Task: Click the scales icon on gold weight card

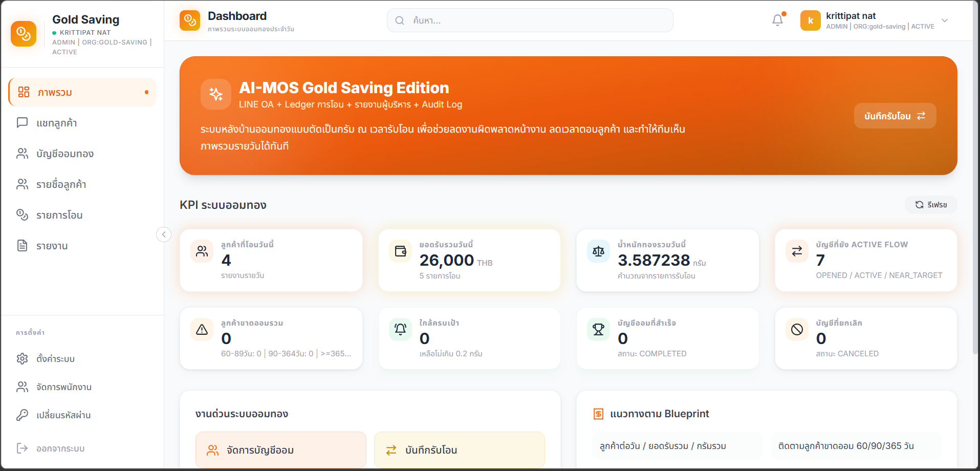Action: (598, 251)
